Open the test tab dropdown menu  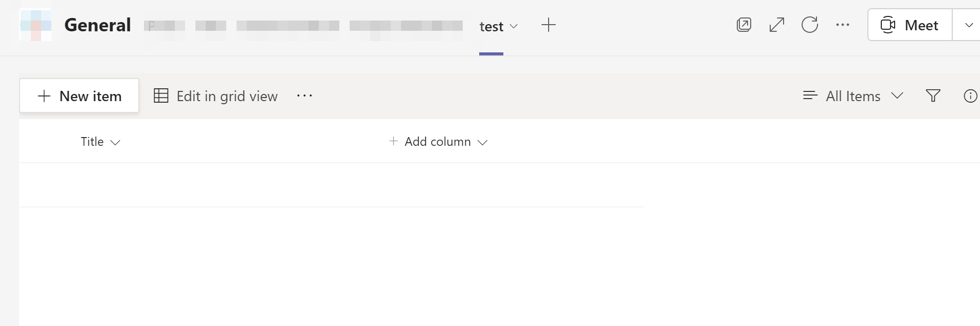(x=515, y=26)
